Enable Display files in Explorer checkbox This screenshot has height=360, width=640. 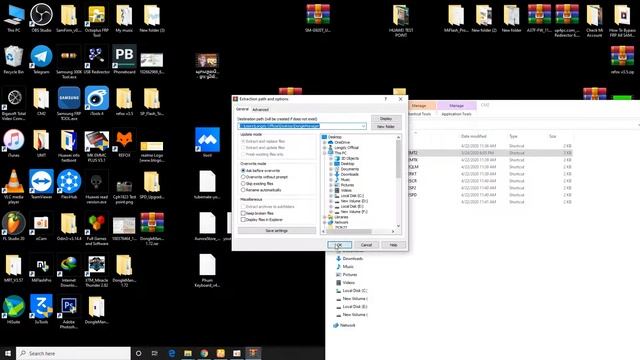243,220
